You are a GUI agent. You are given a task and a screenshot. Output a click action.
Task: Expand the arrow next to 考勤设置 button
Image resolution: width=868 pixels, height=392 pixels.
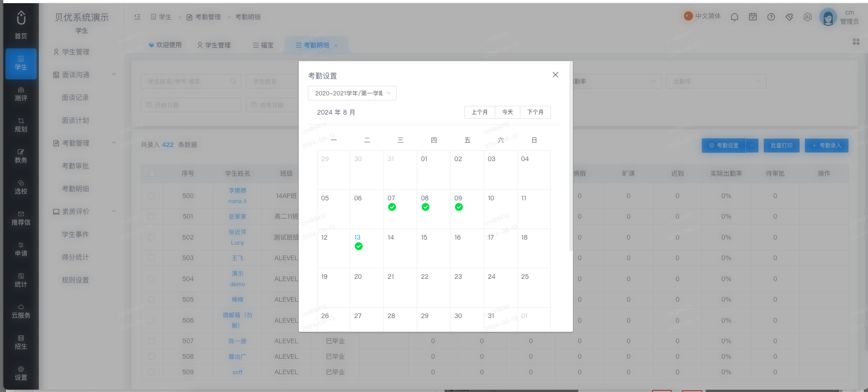pos(752,146)
